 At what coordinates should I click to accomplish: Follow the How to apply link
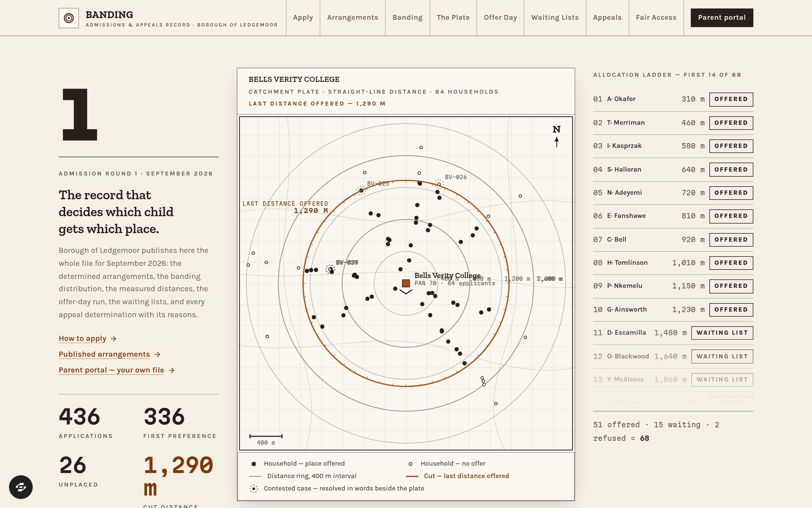pos(83,339)
